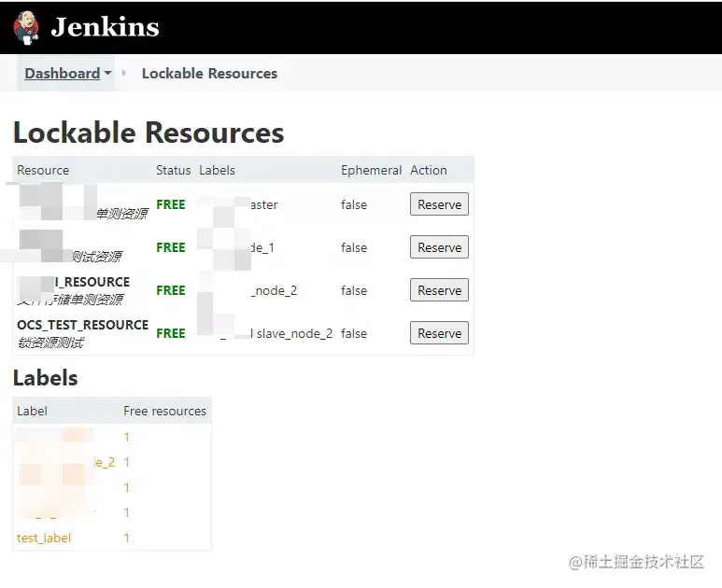This screenshot has width=722, height=588.
Task: Click the Status column header
Action: tap(173, 170)
